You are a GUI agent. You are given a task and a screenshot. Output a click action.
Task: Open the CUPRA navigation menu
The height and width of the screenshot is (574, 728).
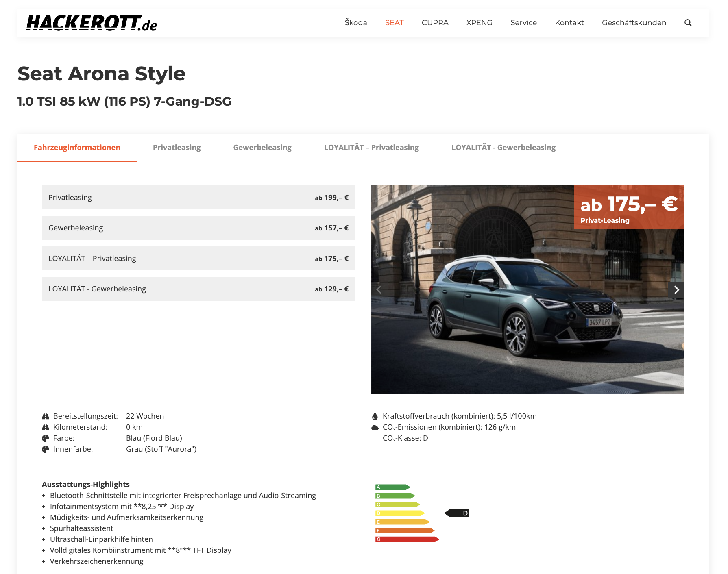(435, 23)
